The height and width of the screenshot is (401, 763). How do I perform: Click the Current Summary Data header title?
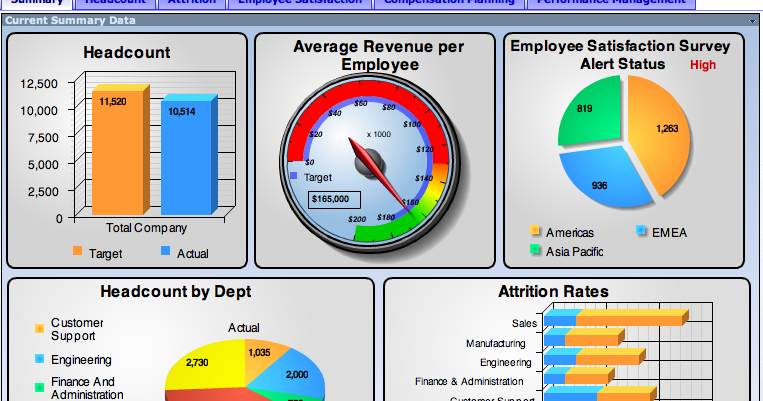(71, 20)
